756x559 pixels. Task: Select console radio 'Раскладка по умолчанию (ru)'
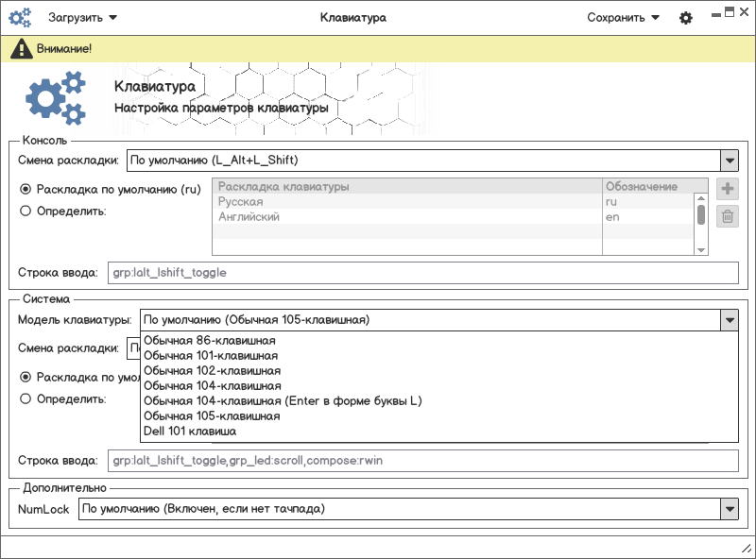pyautogui.click(x=26, y=189)
